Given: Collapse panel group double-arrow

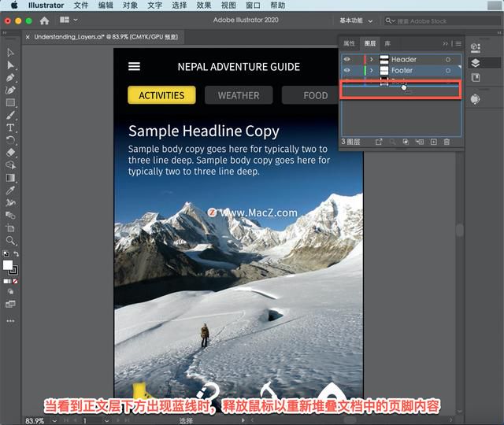Looking at the screenshot, I should point(445,43).
